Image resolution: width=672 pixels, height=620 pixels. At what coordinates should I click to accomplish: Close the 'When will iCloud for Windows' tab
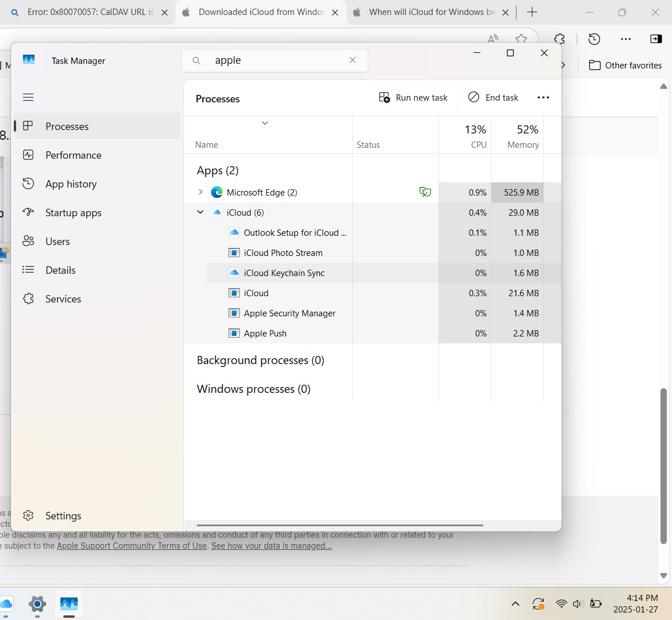[x=505, y=13]
